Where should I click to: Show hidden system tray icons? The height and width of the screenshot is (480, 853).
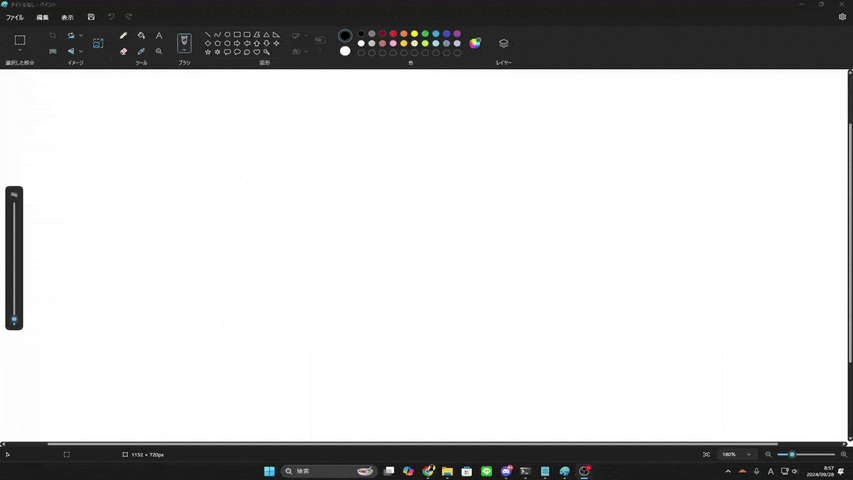click(x=728, y=471)
